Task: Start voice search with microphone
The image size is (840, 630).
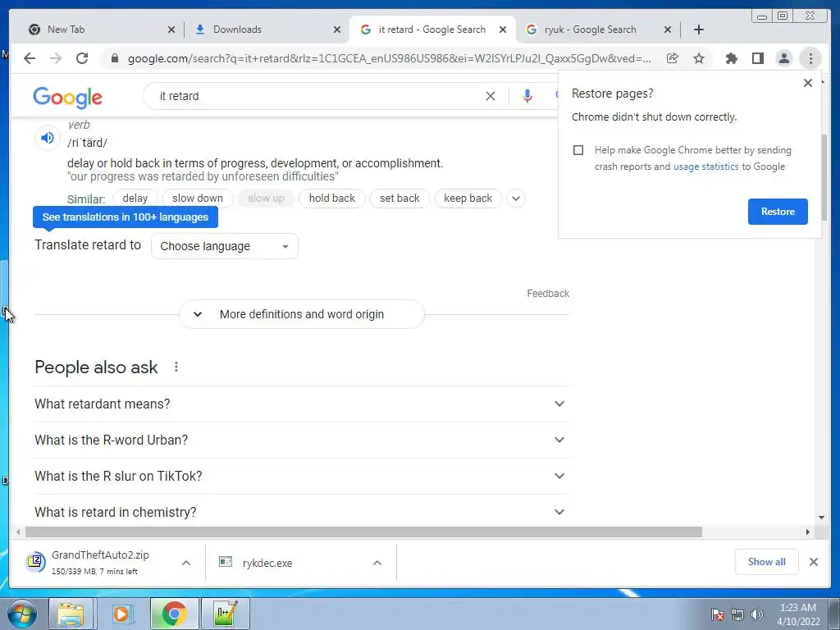Action: click(x=527, y=96)
